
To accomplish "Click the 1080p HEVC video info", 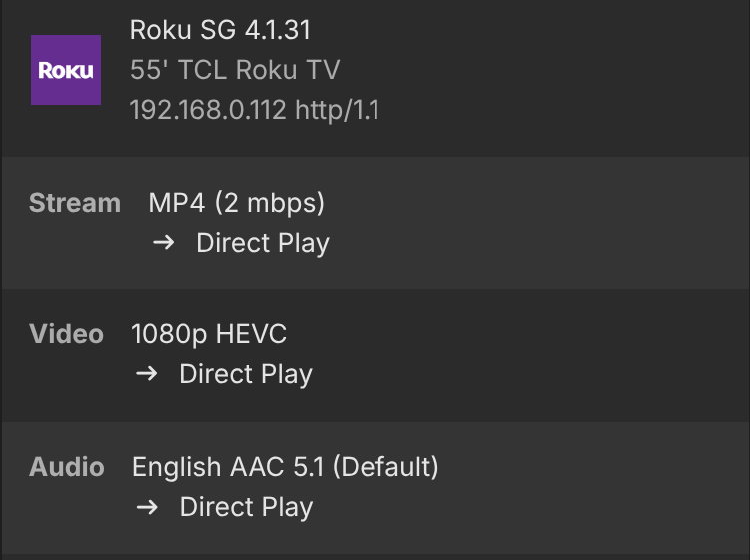I will (209, 334).
